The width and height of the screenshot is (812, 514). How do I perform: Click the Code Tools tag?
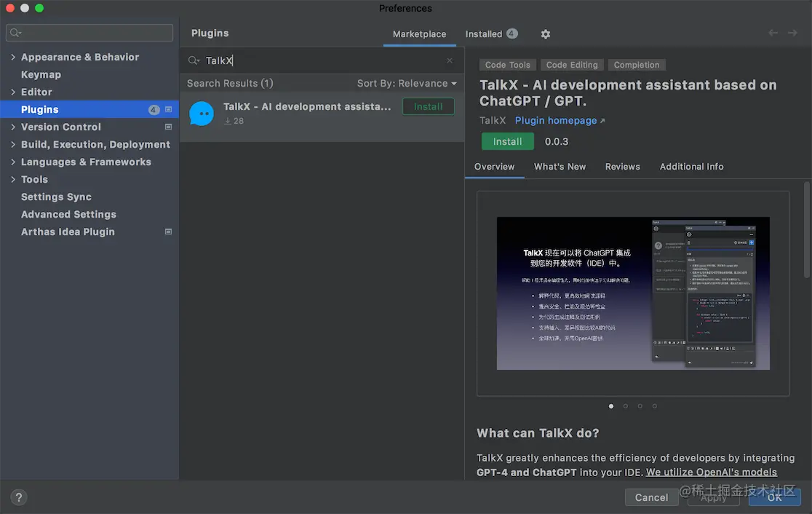pyautogui.click(x=508, y=65)
